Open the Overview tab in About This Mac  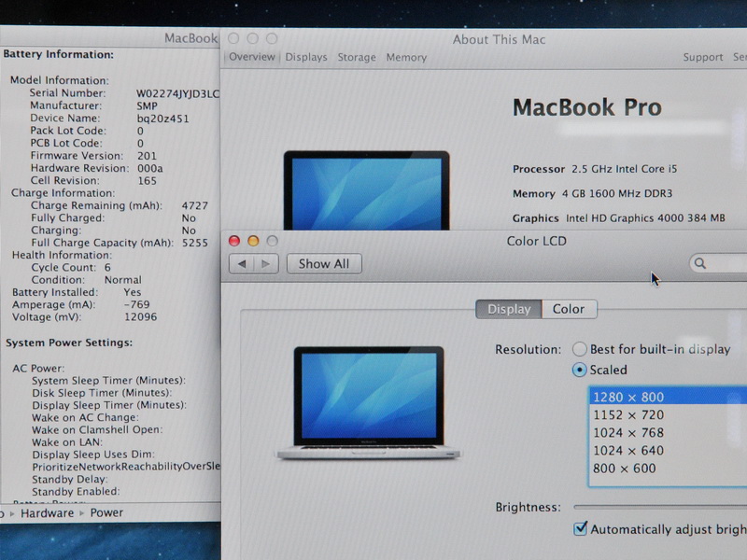(x=251, y=57)
